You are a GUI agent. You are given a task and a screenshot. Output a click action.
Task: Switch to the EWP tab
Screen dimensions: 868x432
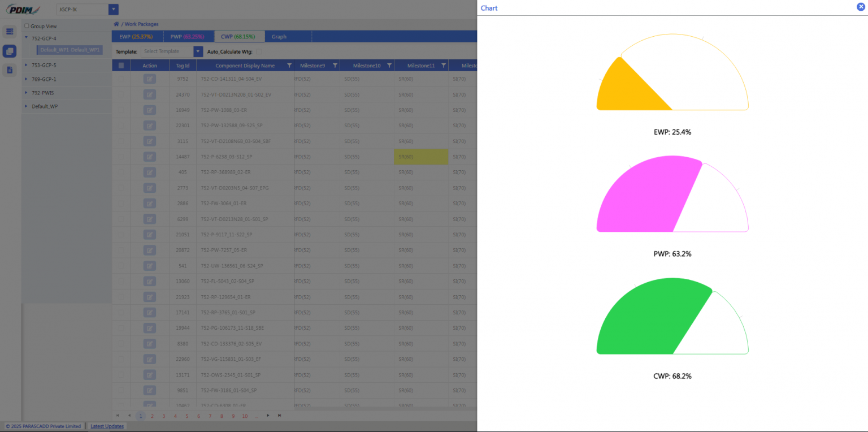pyautogui.click(x=136, y=37)
